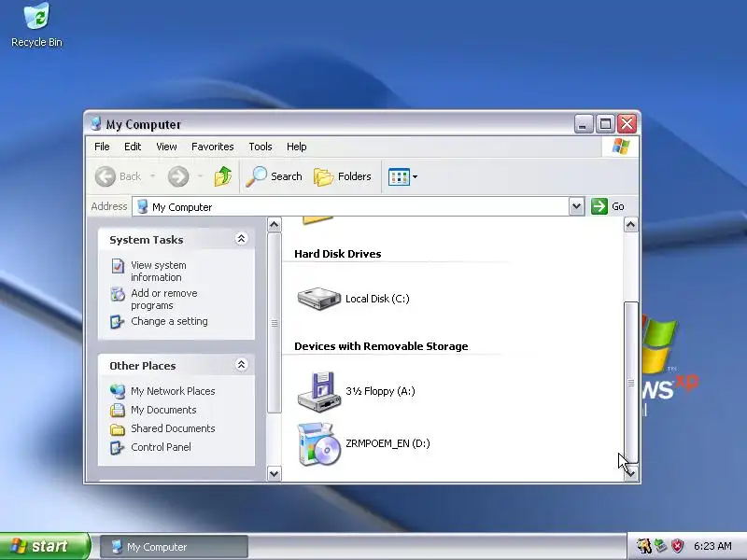This screenshot has height=560, width=747.
Task: Click the main pane scroll down arrow
Action: [x=631, y=473]
